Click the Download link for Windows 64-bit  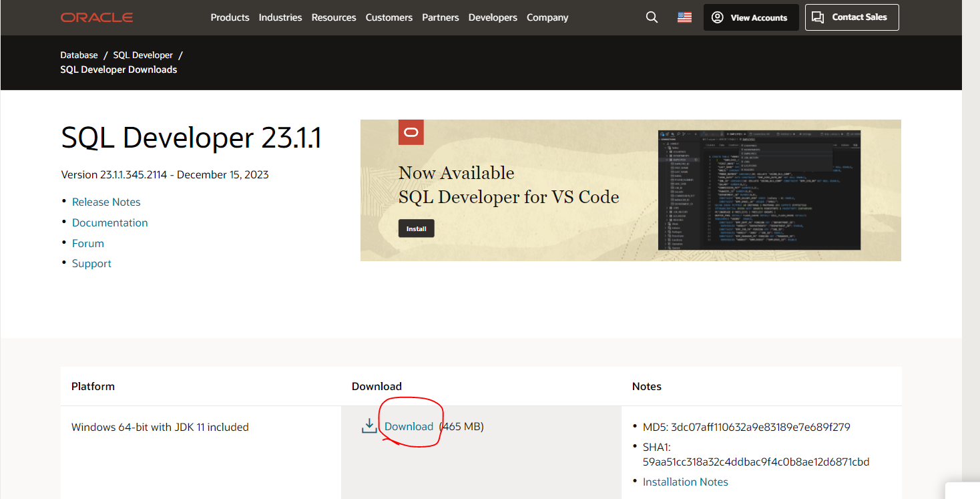pos(409,426)
